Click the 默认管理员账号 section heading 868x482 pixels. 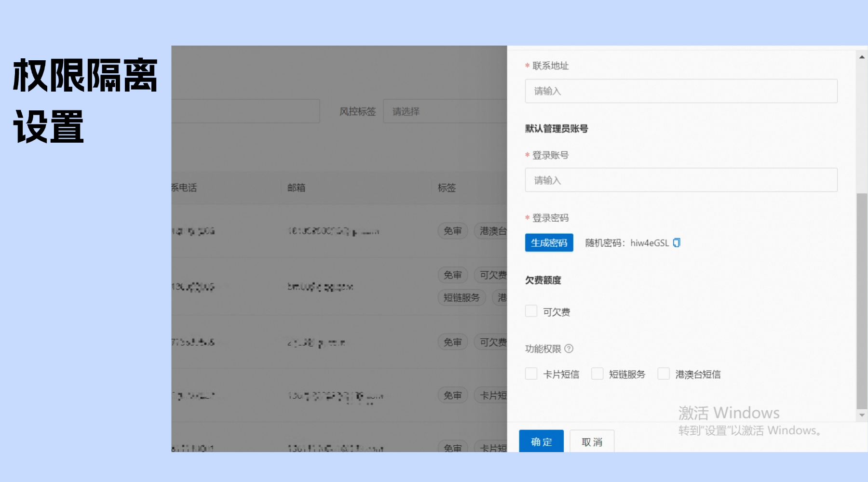556,129
